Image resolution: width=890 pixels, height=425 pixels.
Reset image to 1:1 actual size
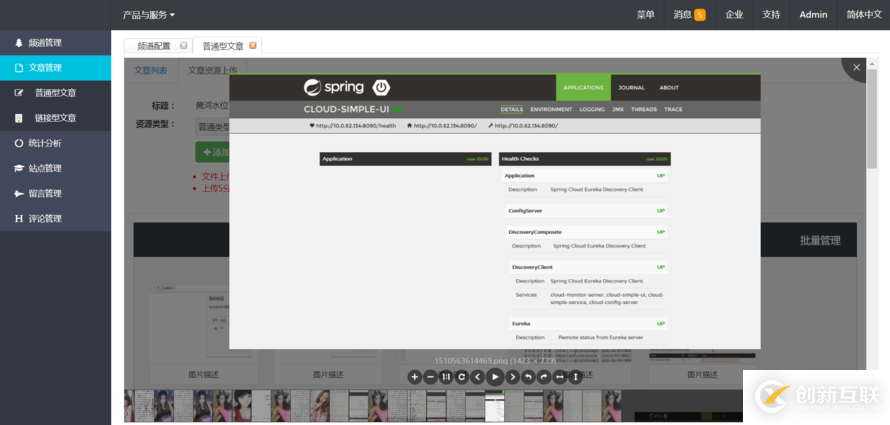click(x=447, y=377)
